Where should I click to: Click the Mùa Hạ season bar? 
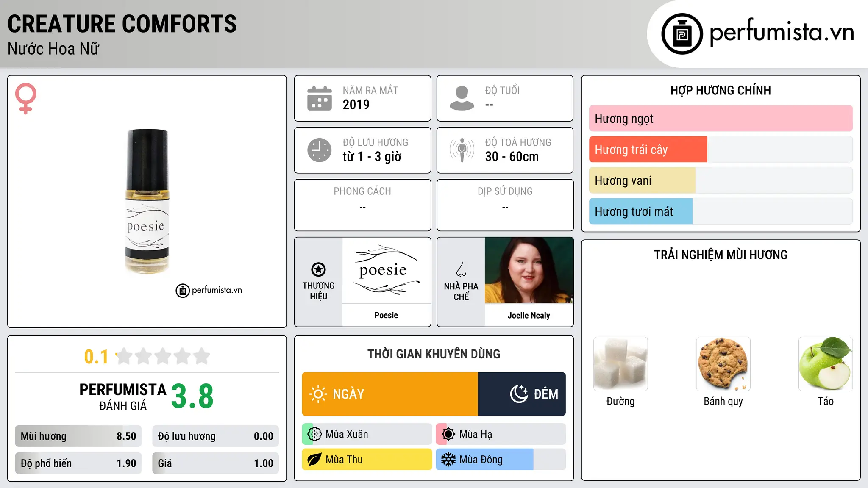pyautogui.click(x=501, y=434)
